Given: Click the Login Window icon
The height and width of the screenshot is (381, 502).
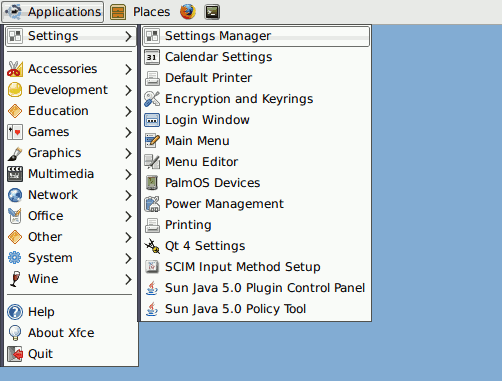Looking at the screenshot, I should click(152, 120).
